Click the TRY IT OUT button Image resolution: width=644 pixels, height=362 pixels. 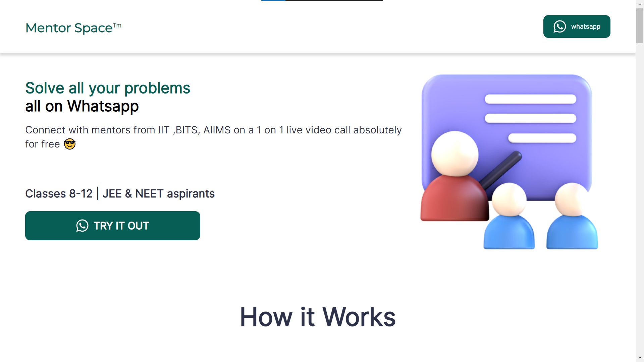tap(112, 226)
